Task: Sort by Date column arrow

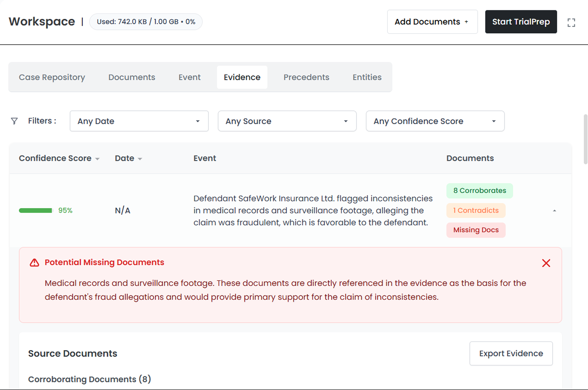Action: coord(140,159)
